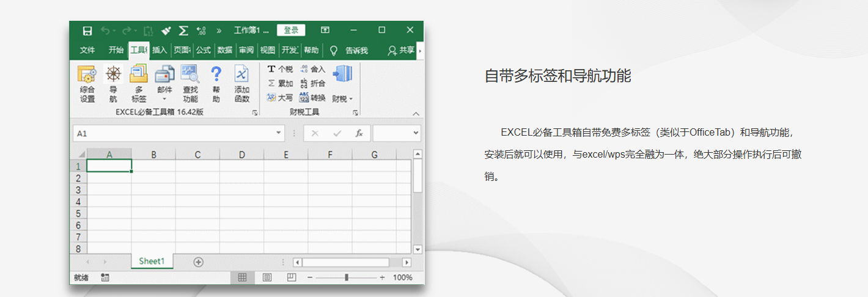
Task: Switch to the 插入 ribbon tab
Action: click(x=160, y=50)
